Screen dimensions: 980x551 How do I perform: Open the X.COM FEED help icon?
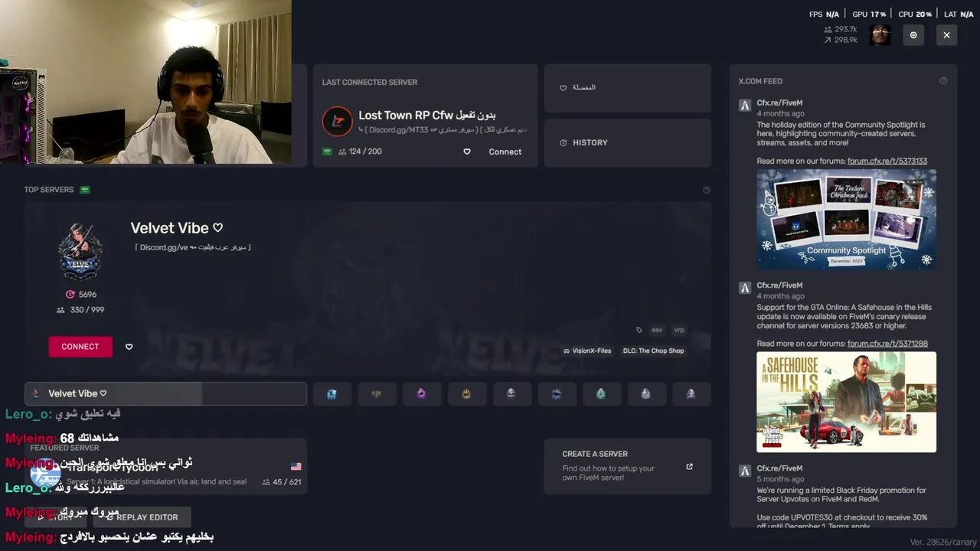tap(943, 81)
